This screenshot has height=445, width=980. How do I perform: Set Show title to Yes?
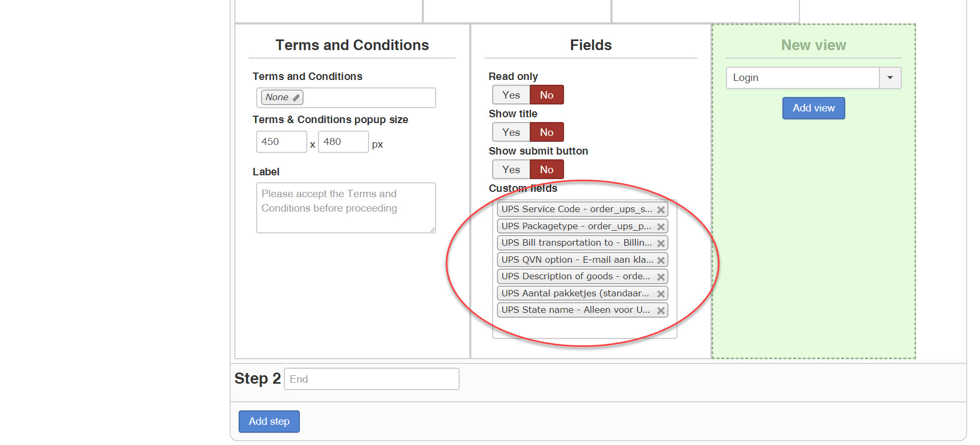click(511, 132)
